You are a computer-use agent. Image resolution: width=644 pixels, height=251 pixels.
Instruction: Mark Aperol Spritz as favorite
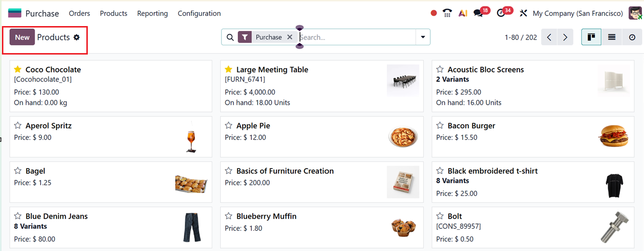[x=18, y=125]
